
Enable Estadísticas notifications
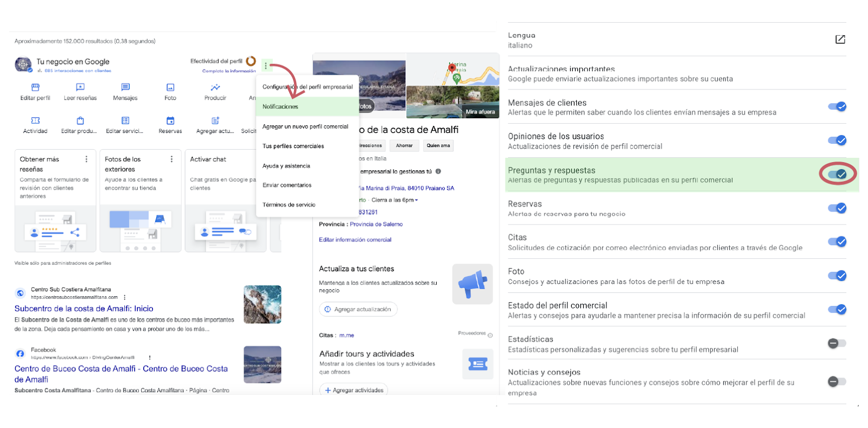[x=837, y=343]
